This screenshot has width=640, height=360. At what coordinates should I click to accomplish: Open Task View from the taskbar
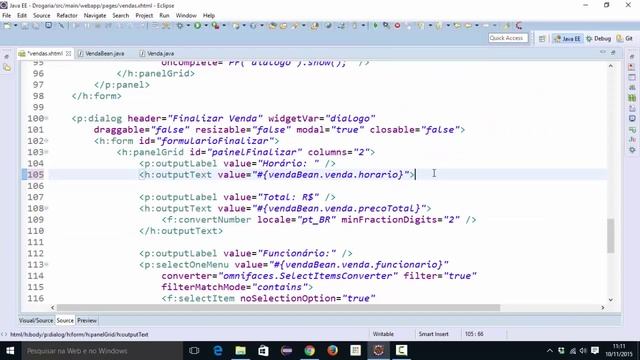click(194, 351)
